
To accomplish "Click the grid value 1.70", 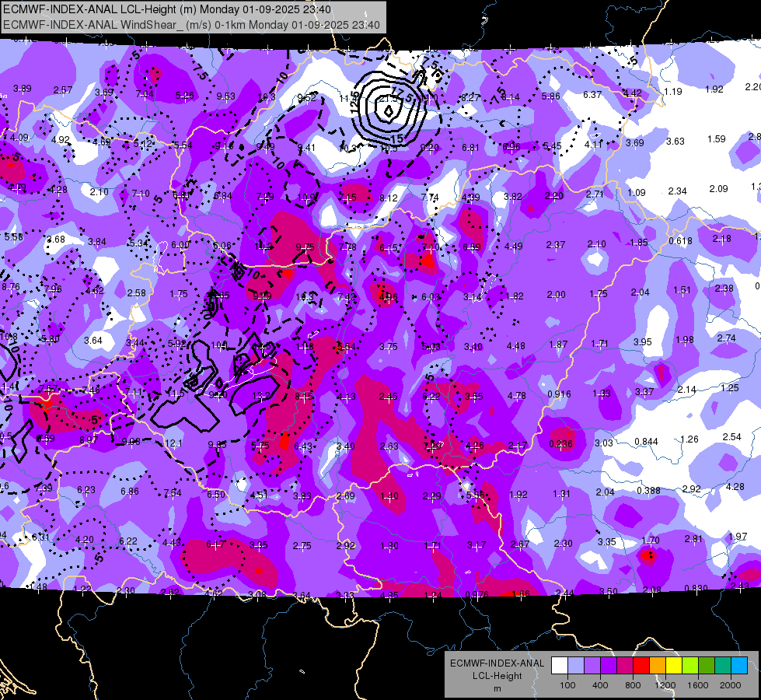I will pos(651,540).
